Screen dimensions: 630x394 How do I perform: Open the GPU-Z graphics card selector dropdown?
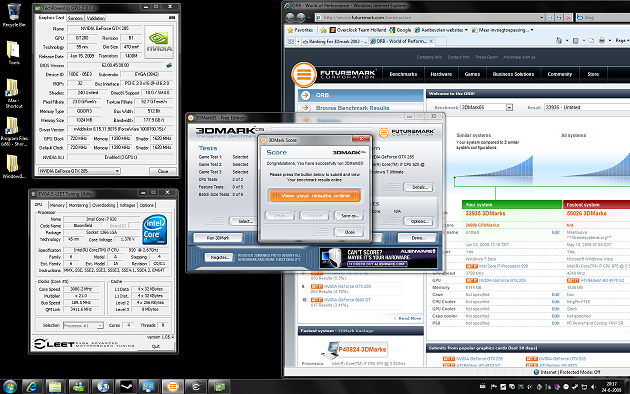coord(79,171)
